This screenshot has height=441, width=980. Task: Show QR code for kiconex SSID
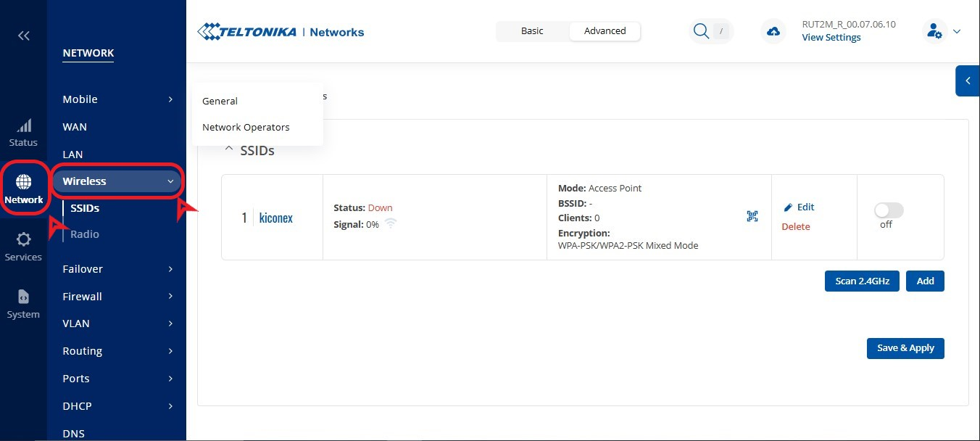pyautogui.click(x=752, y=216)
